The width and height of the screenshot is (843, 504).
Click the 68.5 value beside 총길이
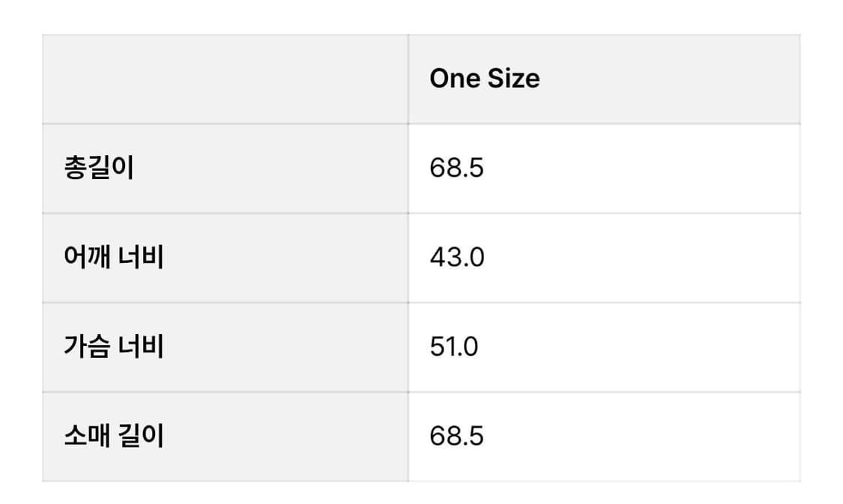(x=456, y=168)
